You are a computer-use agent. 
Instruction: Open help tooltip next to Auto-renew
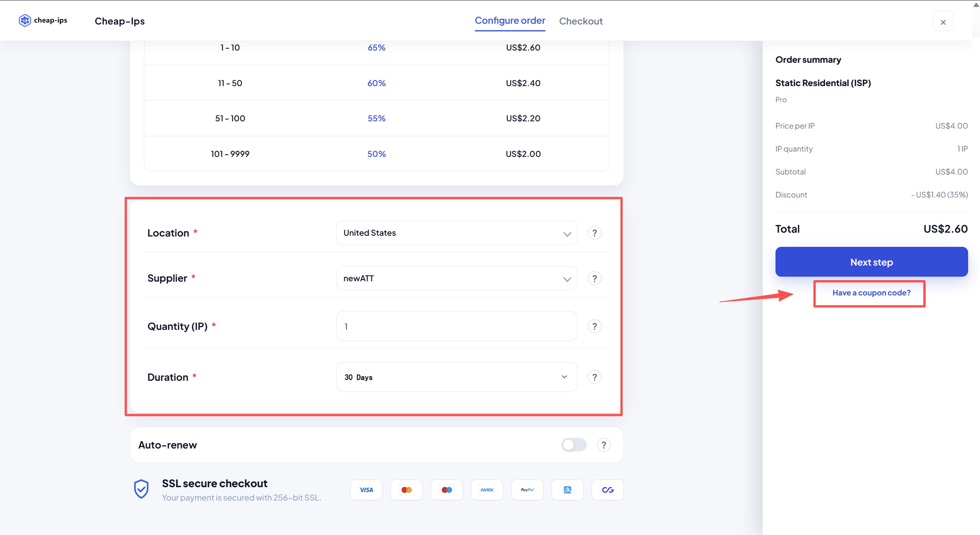point(604,445)
